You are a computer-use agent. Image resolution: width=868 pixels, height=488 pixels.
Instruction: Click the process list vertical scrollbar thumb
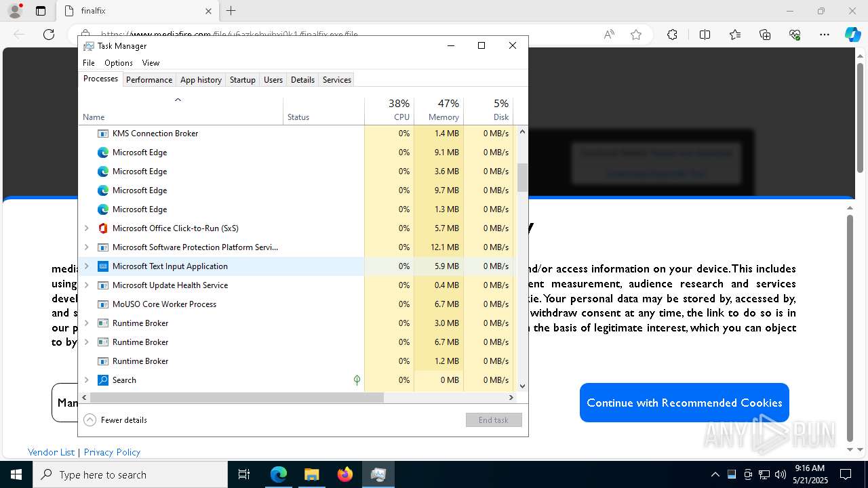522,178
